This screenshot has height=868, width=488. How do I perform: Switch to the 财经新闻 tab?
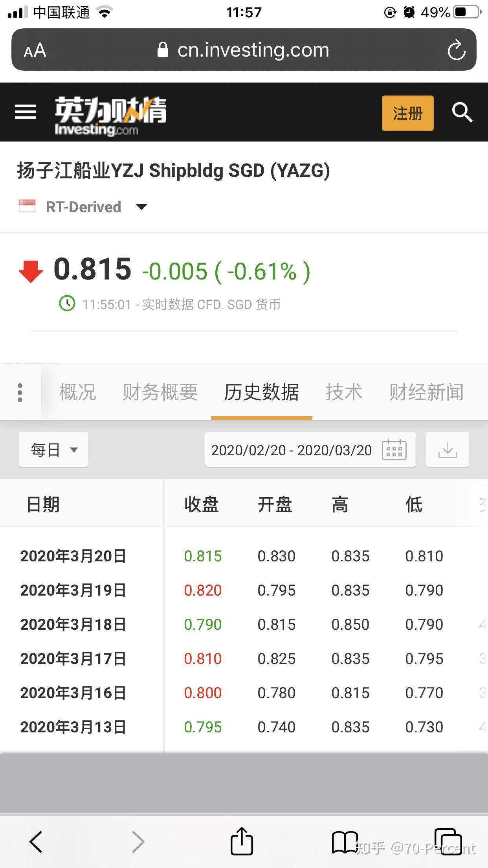[x=426, y=392]
